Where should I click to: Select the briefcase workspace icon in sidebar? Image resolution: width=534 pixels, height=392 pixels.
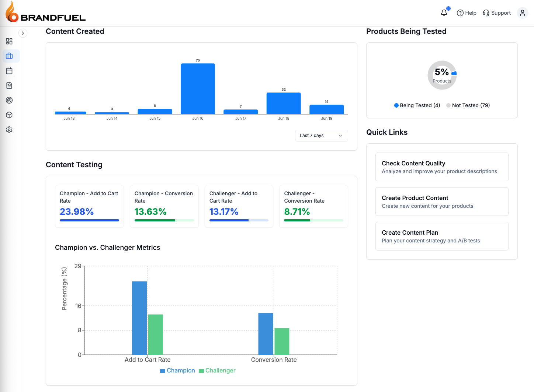click(9, 56)
